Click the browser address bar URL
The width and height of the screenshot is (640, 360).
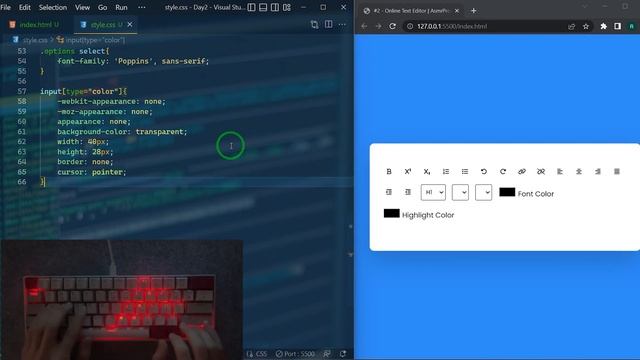click(452, 26)
